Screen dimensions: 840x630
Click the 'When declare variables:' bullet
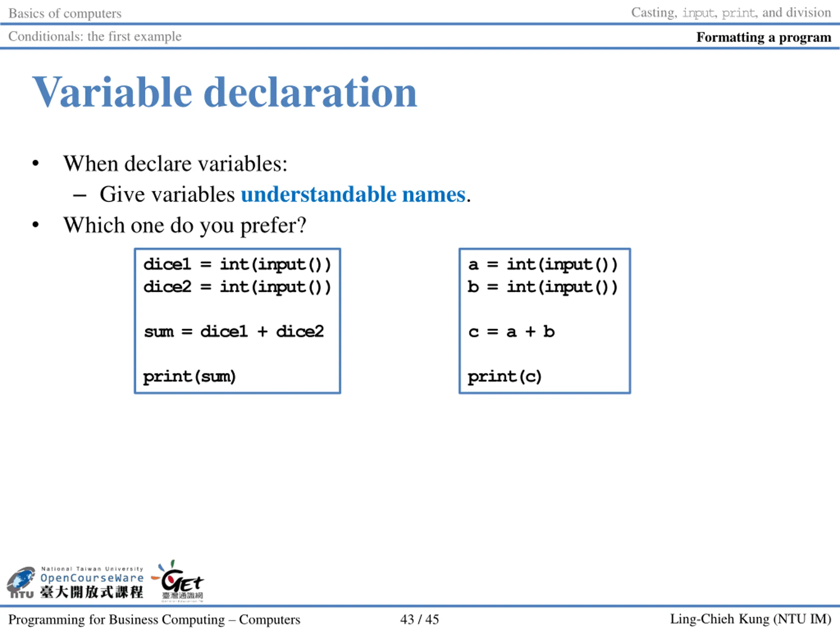coord(175,164)
